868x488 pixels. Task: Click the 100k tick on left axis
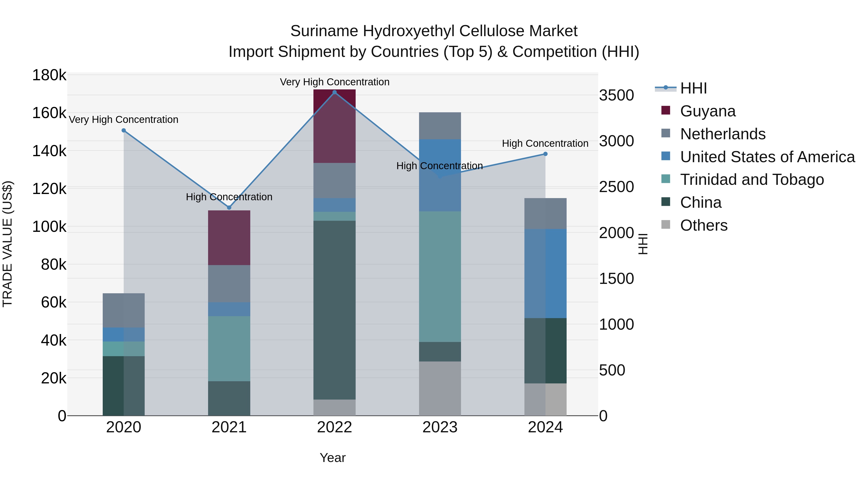coord(49,227)
